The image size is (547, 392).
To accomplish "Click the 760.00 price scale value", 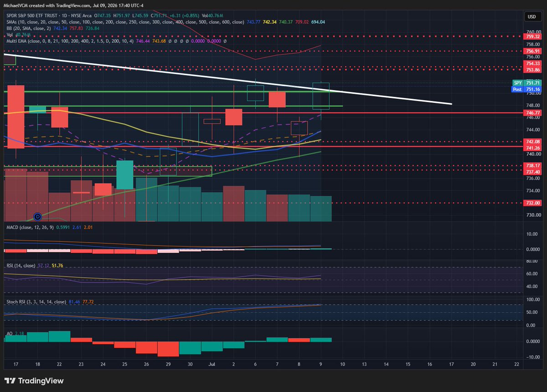I will [533, 32].
